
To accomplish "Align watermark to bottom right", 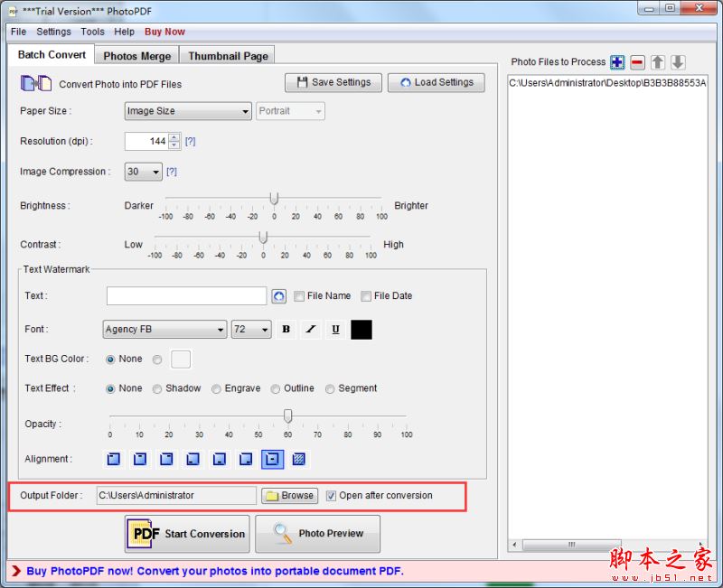I will click(246, 459).
